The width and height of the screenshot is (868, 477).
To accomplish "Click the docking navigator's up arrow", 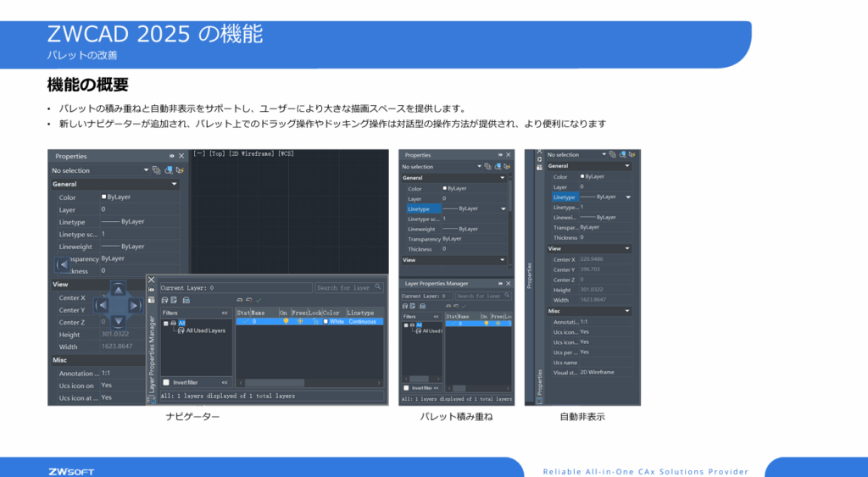I will coord(118,290).
